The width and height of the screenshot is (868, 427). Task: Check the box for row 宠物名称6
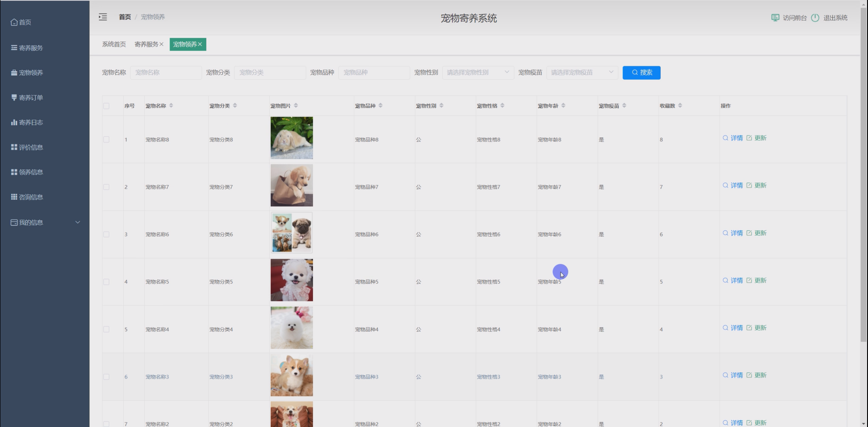coord(107,234)
